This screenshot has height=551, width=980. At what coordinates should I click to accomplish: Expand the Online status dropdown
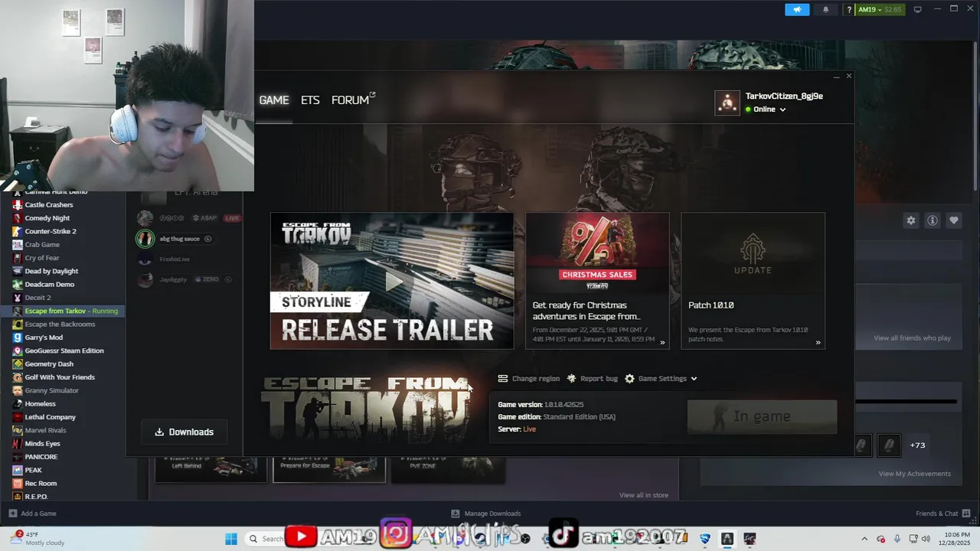coord(766,109)
